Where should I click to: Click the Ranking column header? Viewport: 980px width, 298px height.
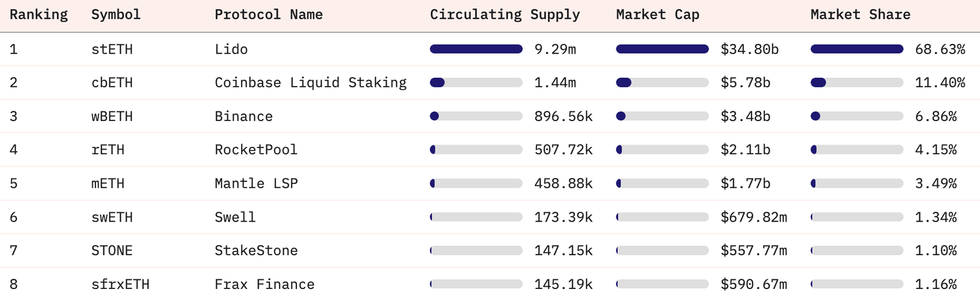tap(38, 14)
